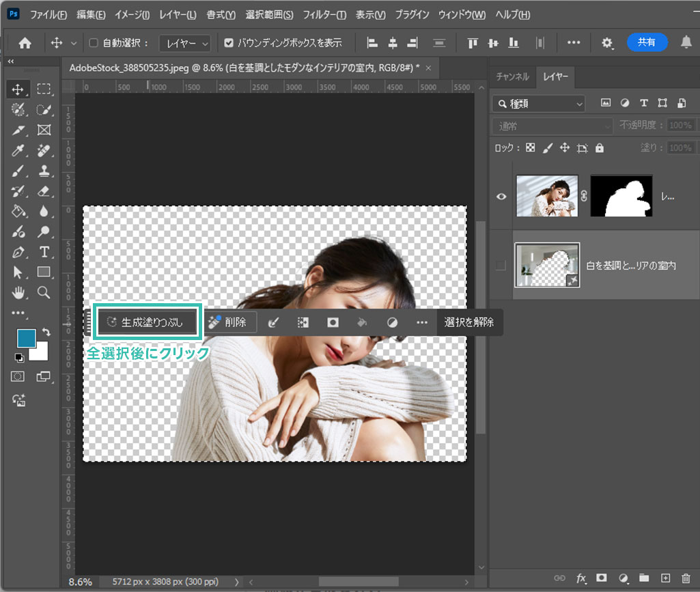The width and height of the screenshot is (700, 592).
Task: Select the Rectangle shape tool
Action: (x=44, y=272)
